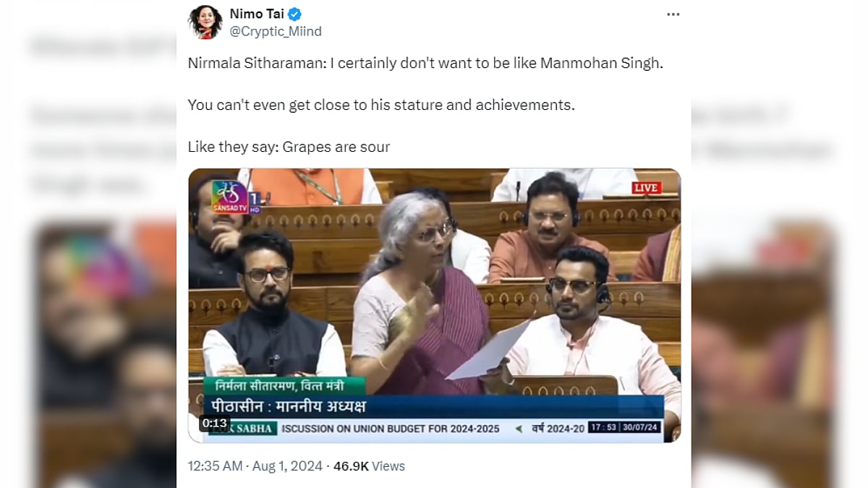Select the tweet line mentioning Manmohan Singh
The height and width of the screenshot is (488, 868).
tap(425, 63)
